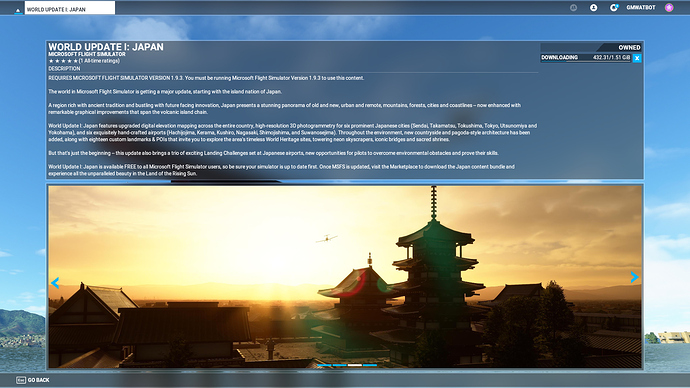Open the notifications icon with blue badge
The height and width of the screenshot is (388, 690).
click(614, 7)
